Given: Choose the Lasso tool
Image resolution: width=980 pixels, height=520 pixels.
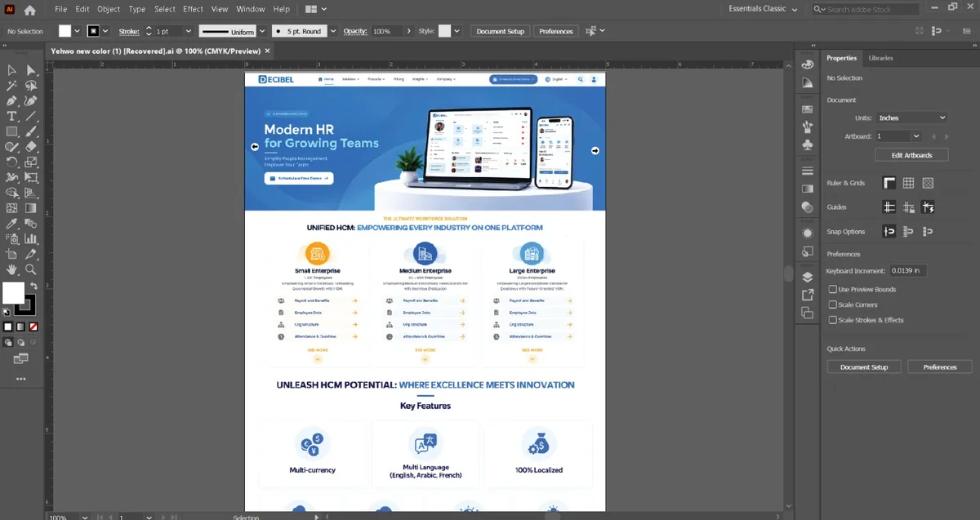Looking at the screenshot, I should pyautogui.click(x=31, y=86).
